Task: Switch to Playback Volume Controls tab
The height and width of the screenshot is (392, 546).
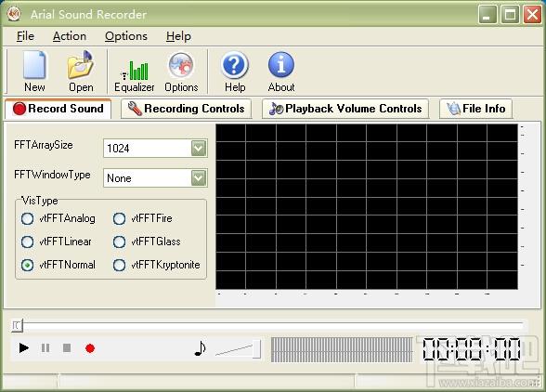Action: (345, 109)
